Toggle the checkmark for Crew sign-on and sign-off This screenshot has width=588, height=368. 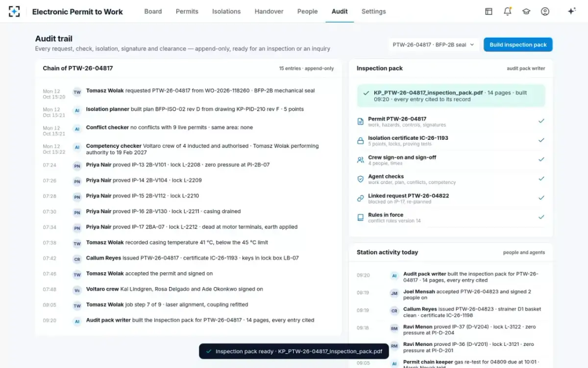541,159
